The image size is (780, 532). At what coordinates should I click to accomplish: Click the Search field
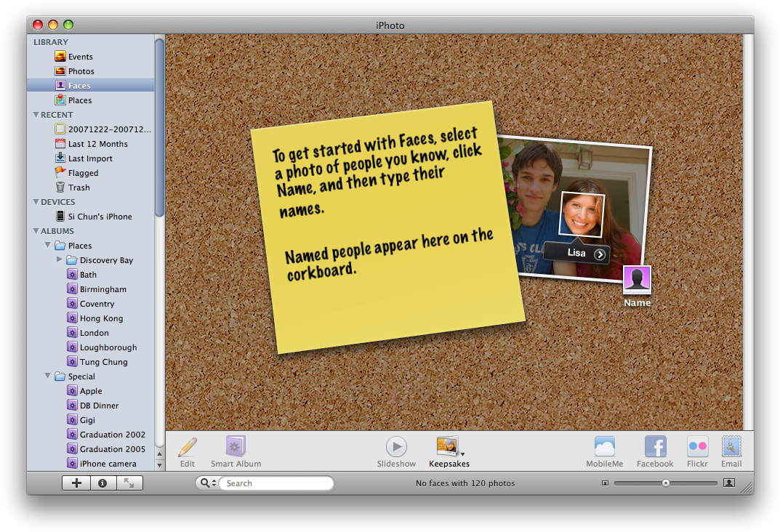click(x=276, y=483)
